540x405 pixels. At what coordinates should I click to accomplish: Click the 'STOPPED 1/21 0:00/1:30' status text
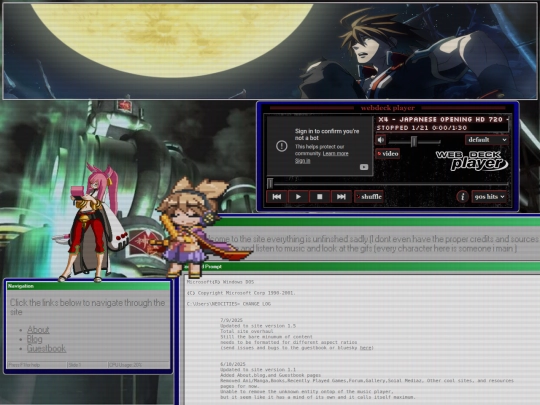pos(422,128)
